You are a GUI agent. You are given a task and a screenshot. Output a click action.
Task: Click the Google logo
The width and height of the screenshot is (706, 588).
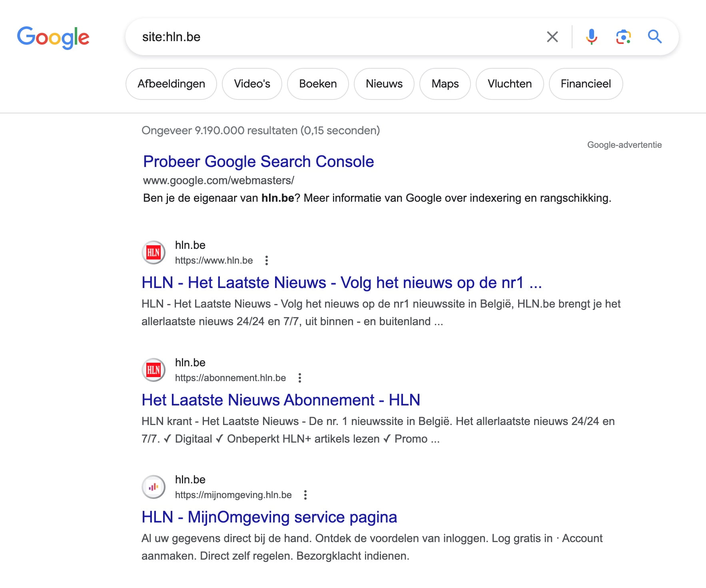click(x=53, y=38)
